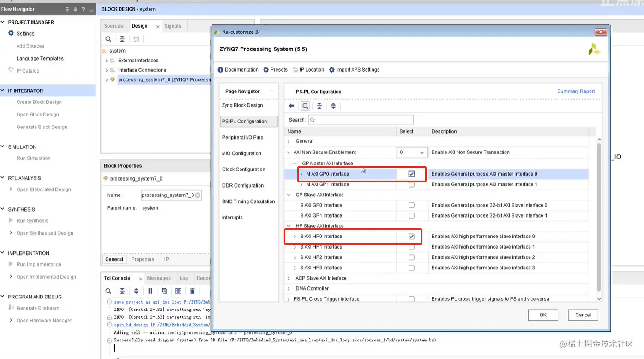
Task: Enable the S AXI GP0 interface checkbox
Action: pyautogui.click(x=411, y=205)
